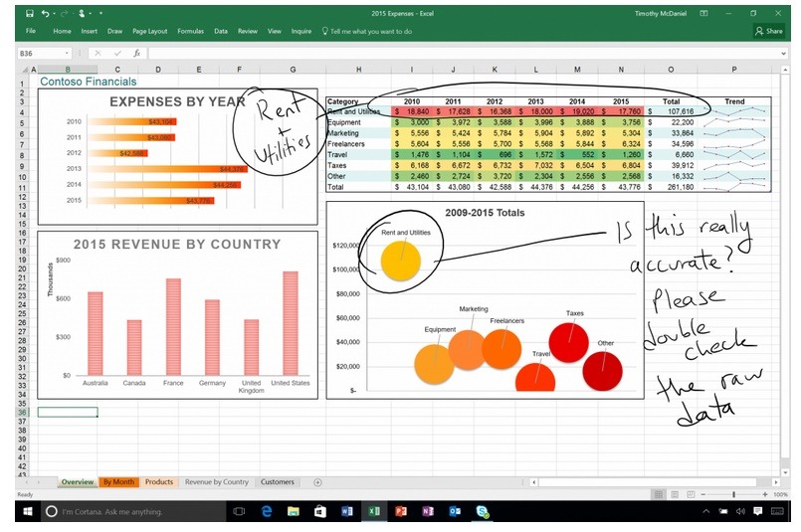Click the Ribbon Display Options icon
801x532 pixels.
tap(703, 14)
